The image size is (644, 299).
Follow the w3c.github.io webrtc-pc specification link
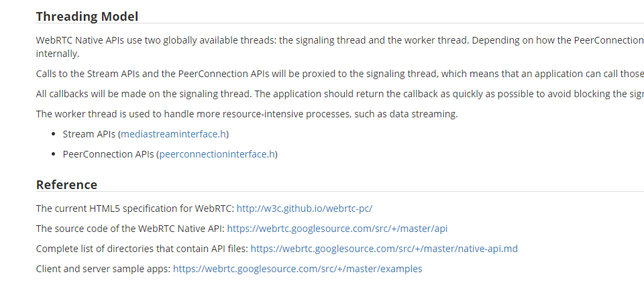(305, 208)
